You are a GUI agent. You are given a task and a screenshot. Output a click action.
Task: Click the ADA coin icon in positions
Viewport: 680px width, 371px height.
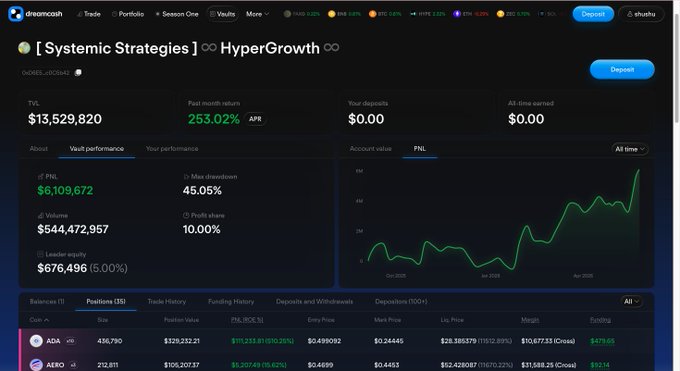(36, 341)
